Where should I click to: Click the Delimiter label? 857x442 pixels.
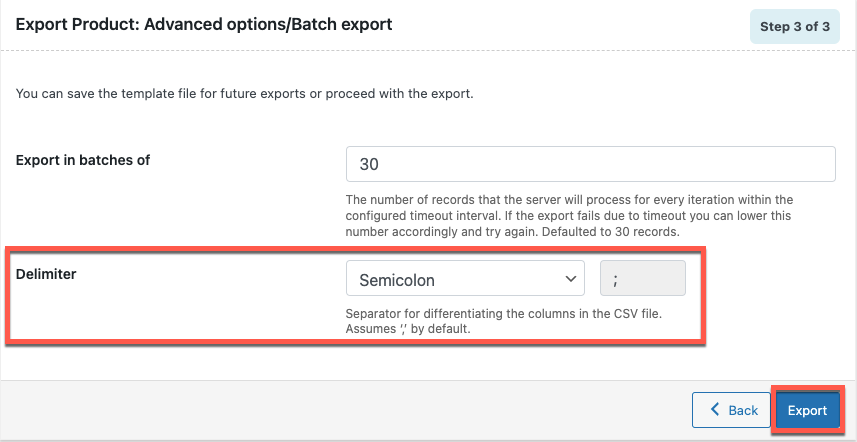point(47,273)
